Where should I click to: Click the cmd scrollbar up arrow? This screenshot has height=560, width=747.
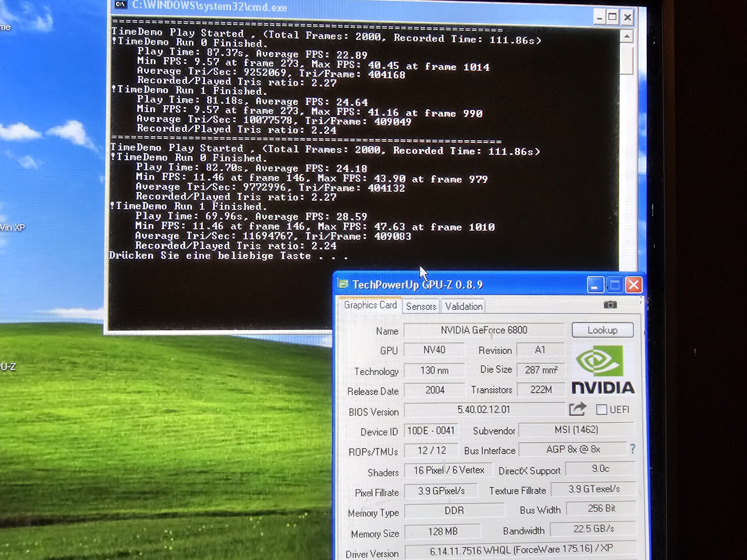pyautogui.click(x=627, y=36)
